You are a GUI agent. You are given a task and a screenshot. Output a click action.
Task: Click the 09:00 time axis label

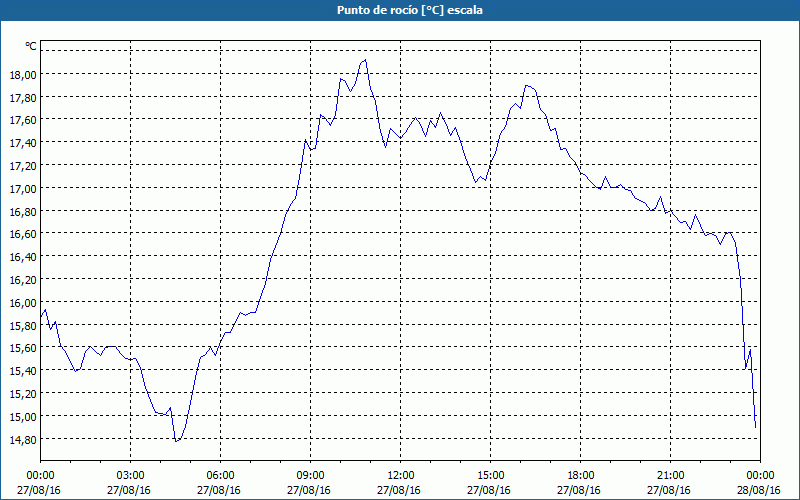[x=310, y=476]
